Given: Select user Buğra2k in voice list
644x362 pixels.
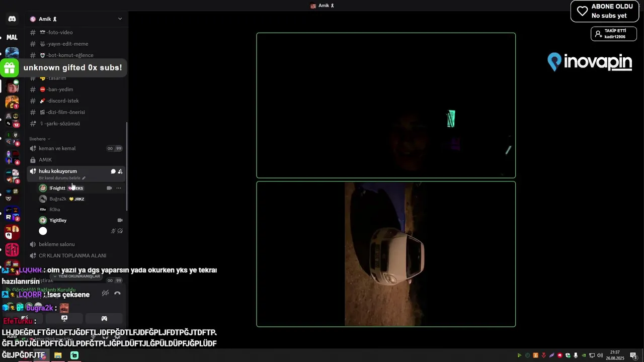Looking at the screenshot, I should coord(80,199).
